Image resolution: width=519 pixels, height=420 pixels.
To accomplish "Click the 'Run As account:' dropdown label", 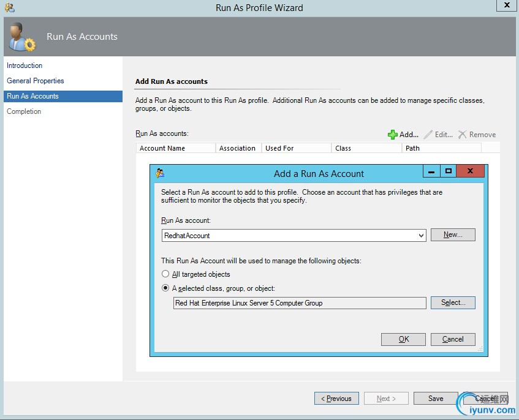I will click(x=186, y=220).
